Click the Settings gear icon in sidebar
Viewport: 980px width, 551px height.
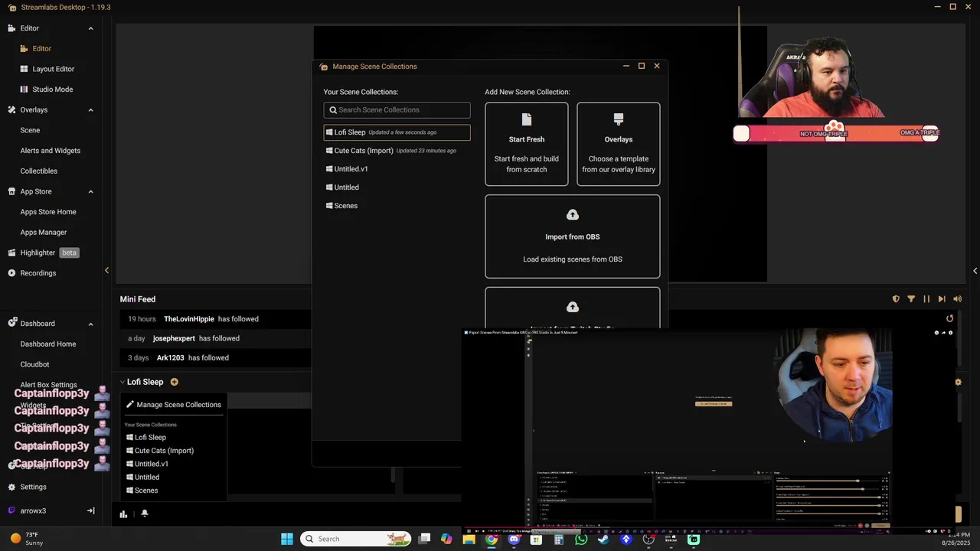coord(11,487)
